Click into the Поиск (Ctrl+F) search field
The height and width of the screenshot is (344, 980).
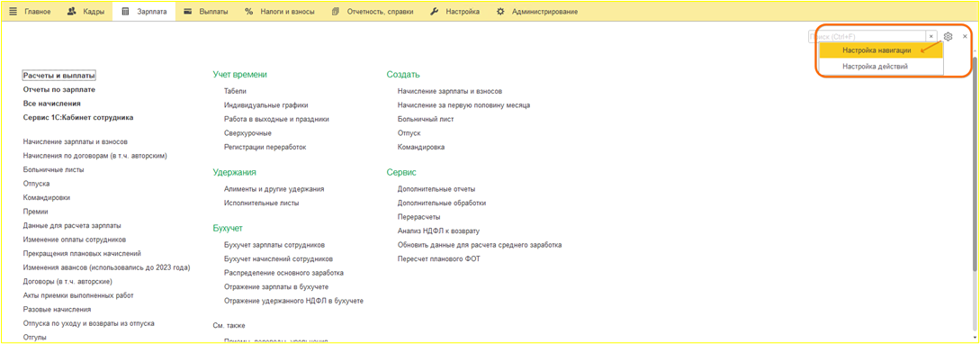click(x=868, y=37)
